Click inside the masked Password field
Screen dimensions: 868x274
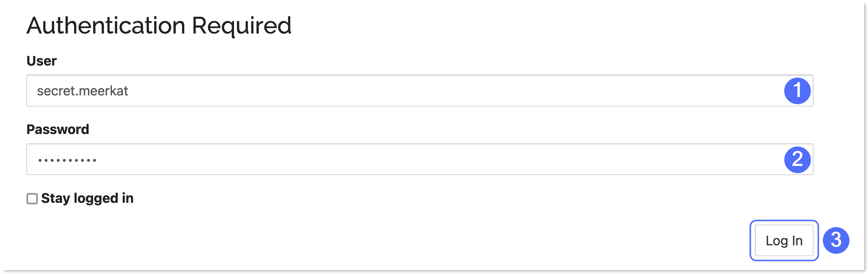(x=404, y=159)
